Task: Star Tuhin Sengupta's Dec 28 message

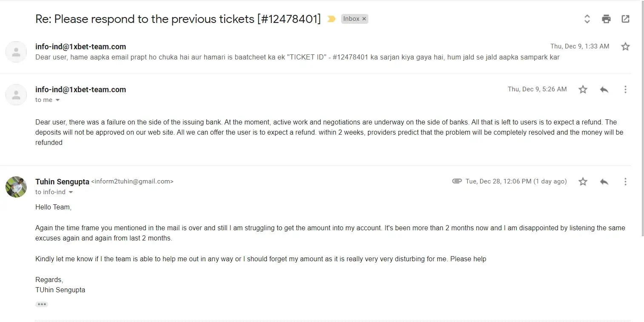Action: pyautogui.click(x=583, y=181)
